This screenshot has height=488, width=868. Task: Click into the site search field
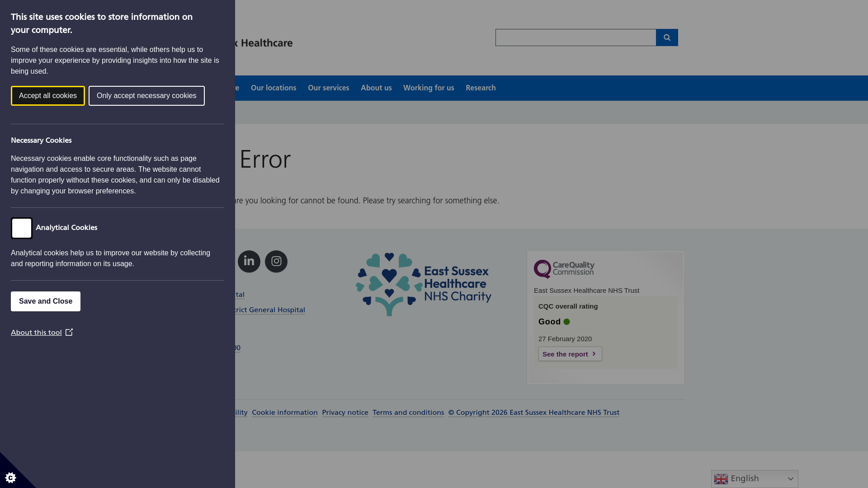576,38
